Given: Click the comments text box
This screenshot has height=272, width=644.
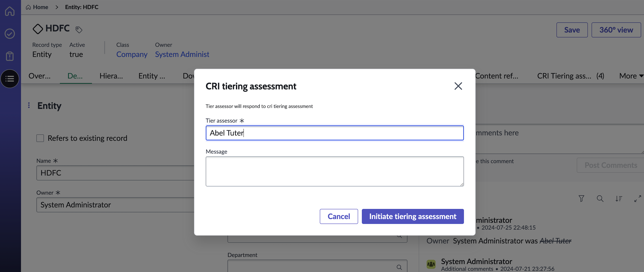Looking at the screenshot, I should coord(559,139).
